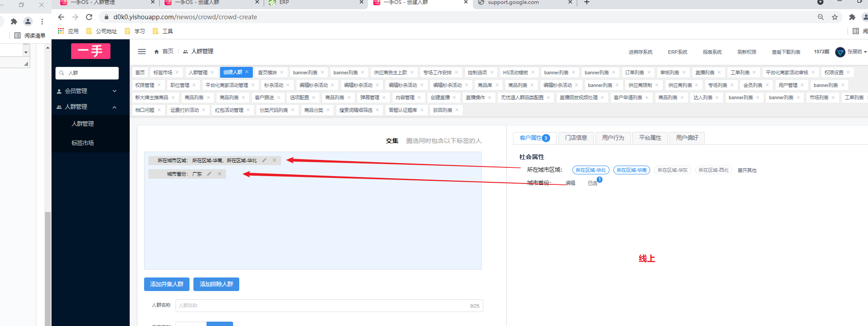
Task: Close the support.google.com browser tab
Action: click(x=570, y=3)
